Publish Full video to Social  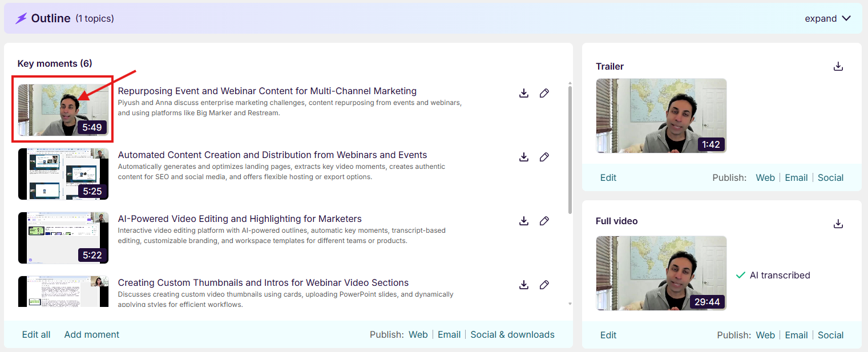coord(830,335)
